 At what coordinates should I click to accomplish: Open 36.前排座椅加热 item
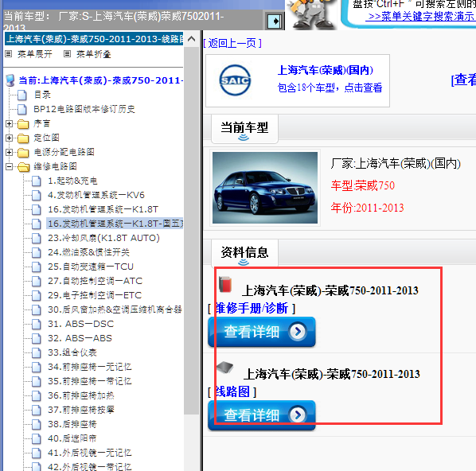click(81, 395)
